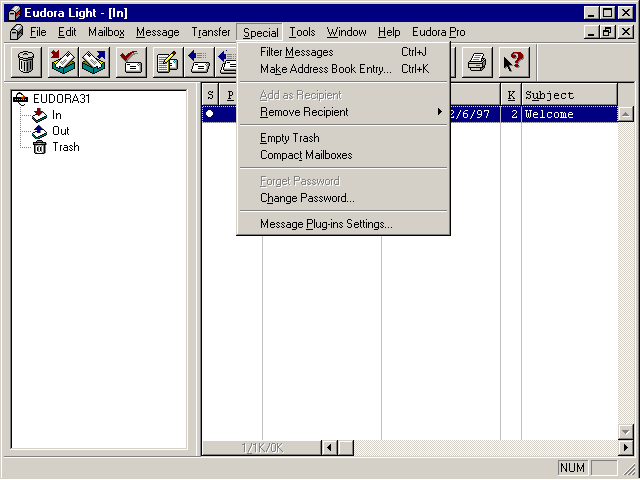
Task: Choose Make Address Book Entry
Action: (343, 69)
